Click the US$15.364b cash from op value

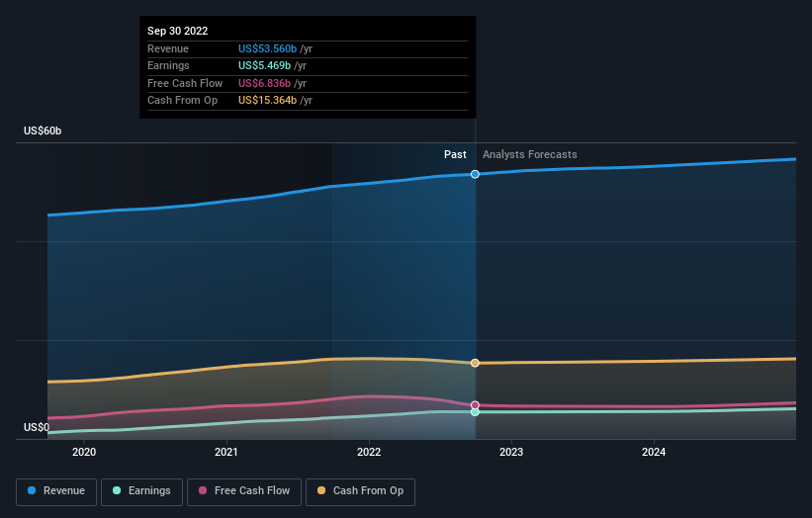coord(267,101)
